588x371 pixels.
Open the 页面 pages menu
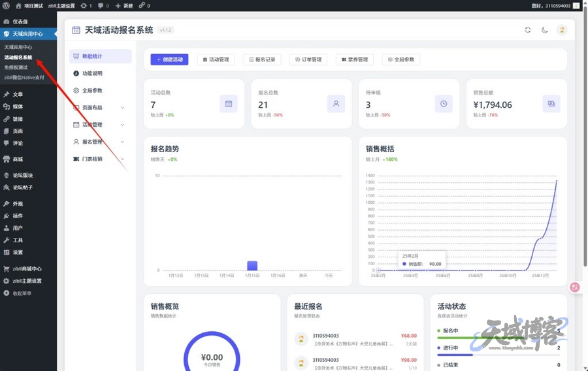(x=28, y=131)
